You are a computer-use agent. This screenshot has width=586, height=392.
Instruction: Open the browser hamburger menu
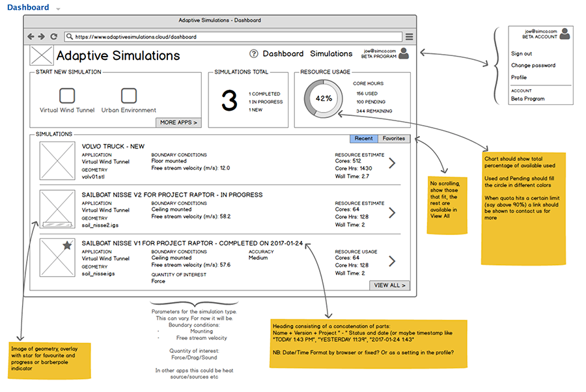[410, 36]
